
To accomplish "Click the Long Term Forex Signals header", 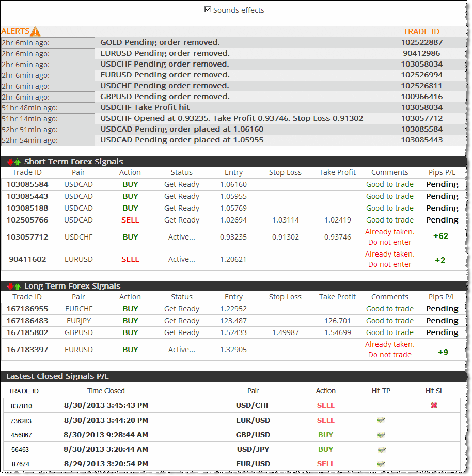I will click(72, 286).
